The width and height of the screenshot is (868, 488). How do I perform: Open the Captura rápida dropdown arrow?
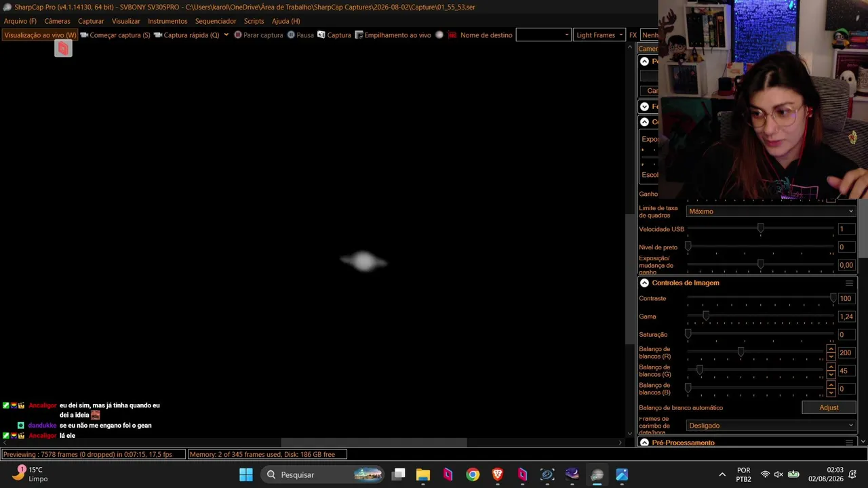(226, 35)
